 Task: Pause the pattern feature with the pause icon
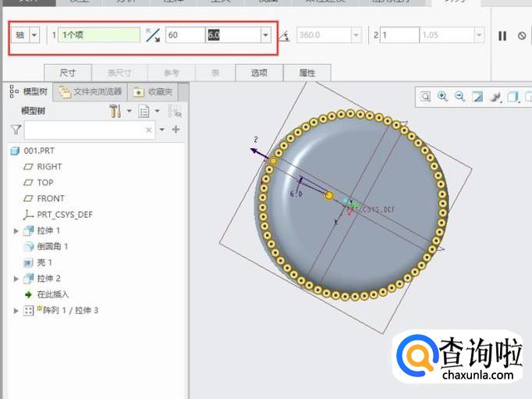tap(502, 36)
